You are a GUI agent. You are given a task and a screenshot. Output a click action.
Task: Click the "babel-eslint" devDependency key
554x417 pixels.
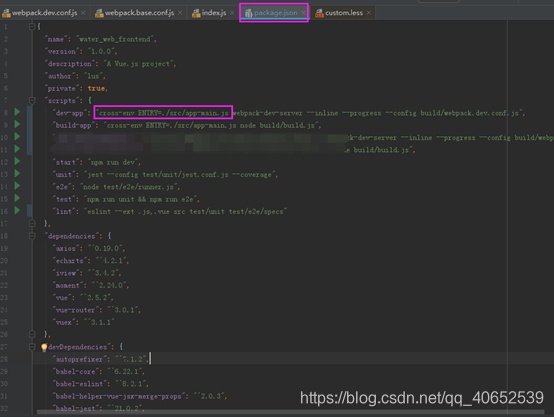tap(79, 384)
